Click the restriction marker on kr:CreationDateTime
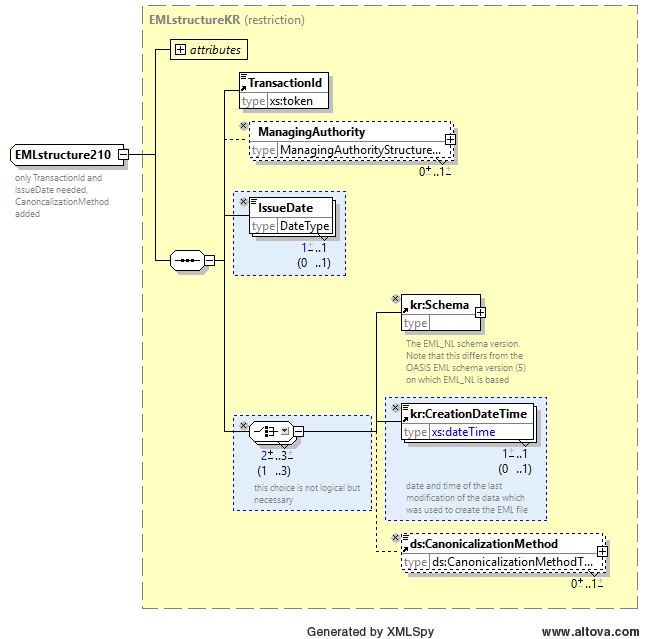The image size is (648, 639). coord(395,408)
